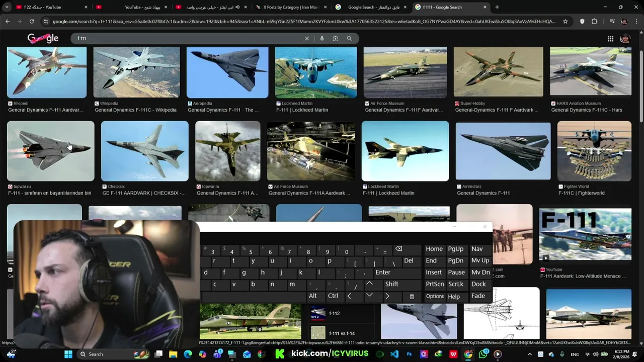Screen dimensions: 644x362
Task: Tap PrtScn on the on-screen keyboard
Action: (435, 284)
